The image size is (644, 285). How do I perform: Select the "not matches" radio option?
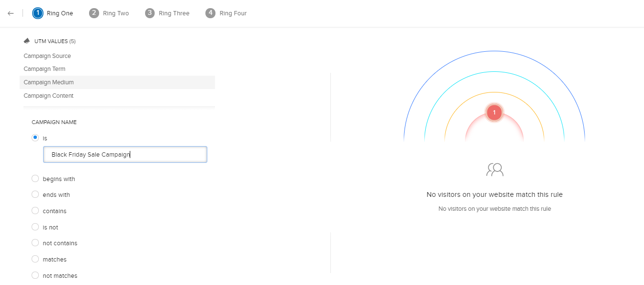point(35,275)
